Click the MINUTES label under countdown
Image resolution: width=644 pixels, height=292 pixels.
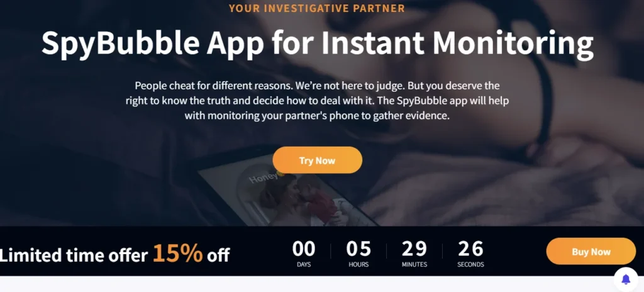pos(414,264)
